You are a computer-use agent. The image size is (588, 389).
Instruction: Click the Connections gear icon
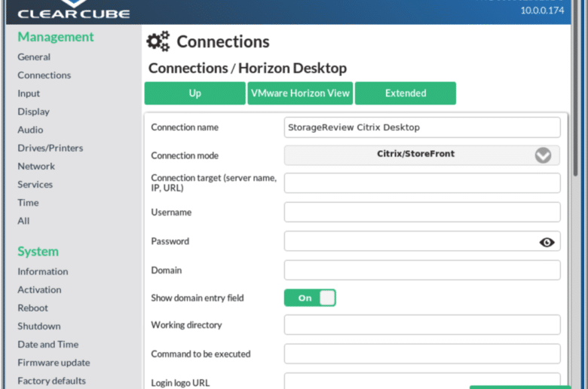[x=158, y=41]
